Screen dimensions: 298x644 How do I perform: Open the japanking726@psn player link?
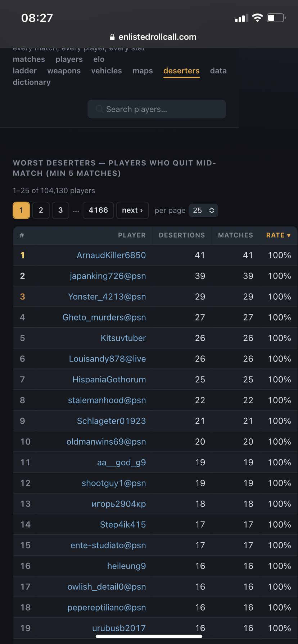pos(108,276)
